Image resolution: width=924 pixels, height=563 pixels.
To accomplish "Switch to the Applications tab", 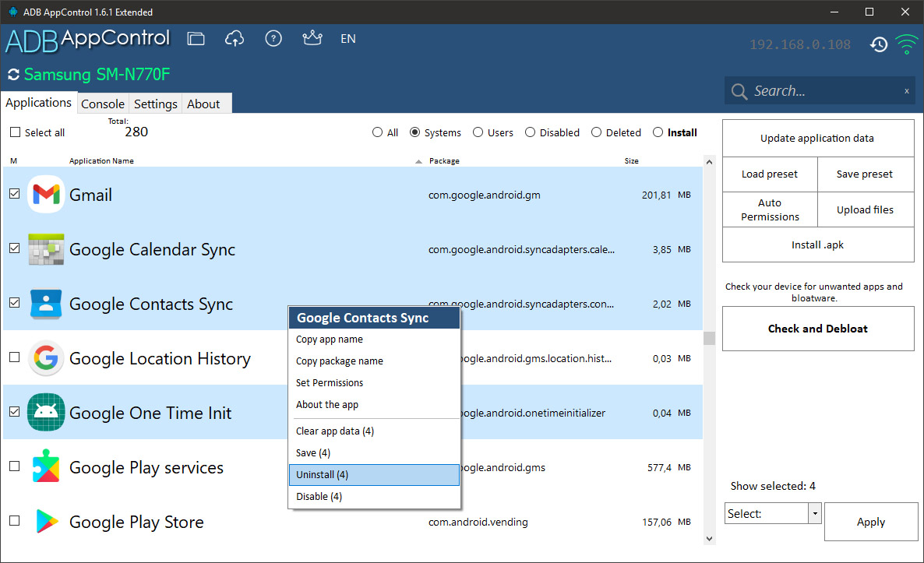I will (39, 103).
